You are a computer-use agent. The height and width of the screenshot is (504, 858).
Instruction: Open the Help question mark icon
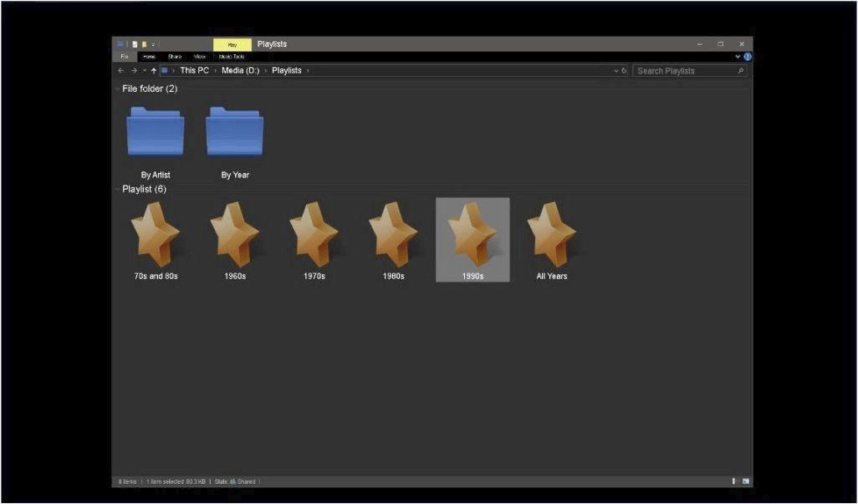[748, 57]
